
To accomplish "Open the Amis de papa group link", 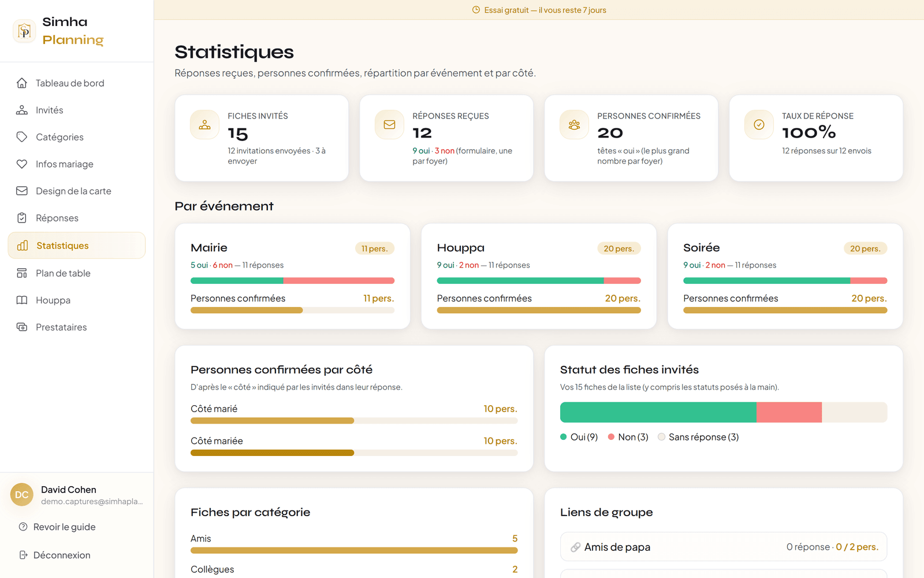I will click(723, 547).
